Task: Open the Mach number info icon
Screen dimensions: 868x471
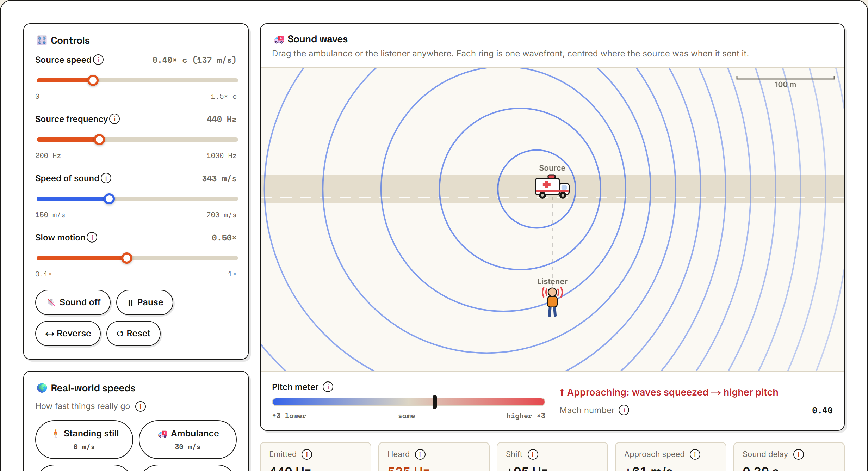Action: [624, 410]
